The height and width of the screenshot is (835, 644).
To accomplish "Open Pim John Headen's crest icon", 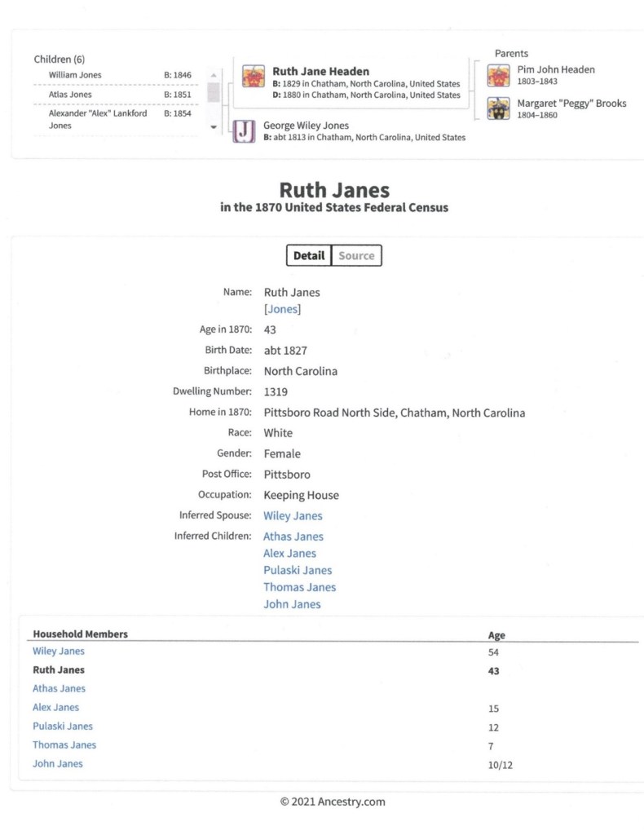I will click(x=498, y=76).
